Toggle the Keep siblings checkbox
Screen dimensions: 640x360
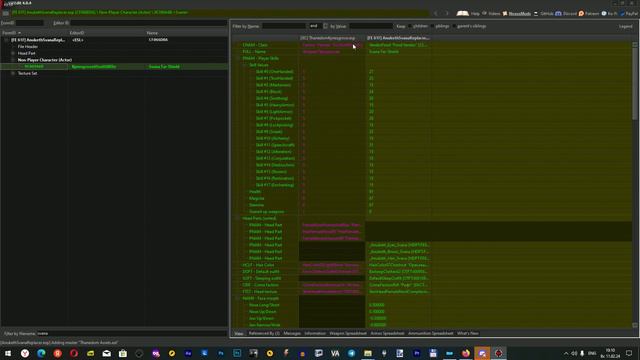click(432, 26)
